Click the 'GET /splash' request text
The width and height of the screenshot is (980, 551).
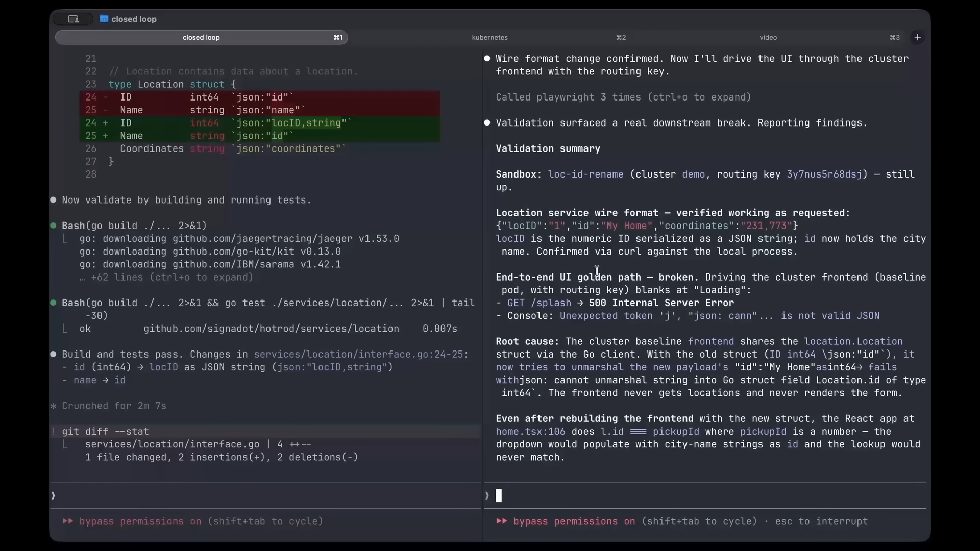(539, 303)
